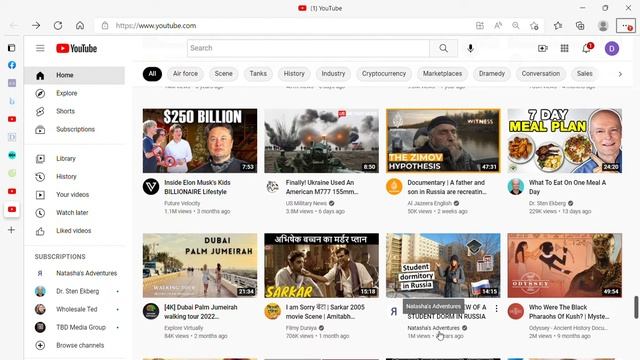Open the YouTube hamburger guide menu
Viewport: 640px width, 360px height.
pyautogui.click(x=40, y=48)
